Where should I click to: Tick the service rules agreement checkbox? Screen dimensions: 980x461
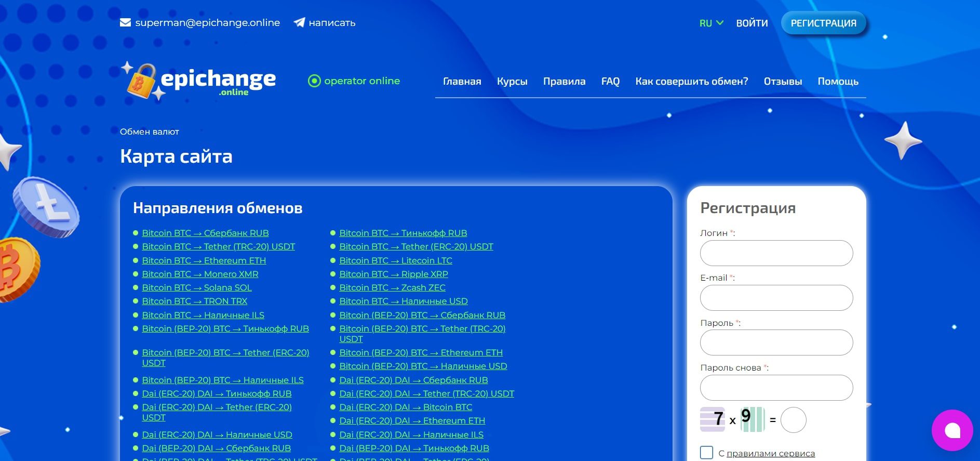[x=706, y=453]
